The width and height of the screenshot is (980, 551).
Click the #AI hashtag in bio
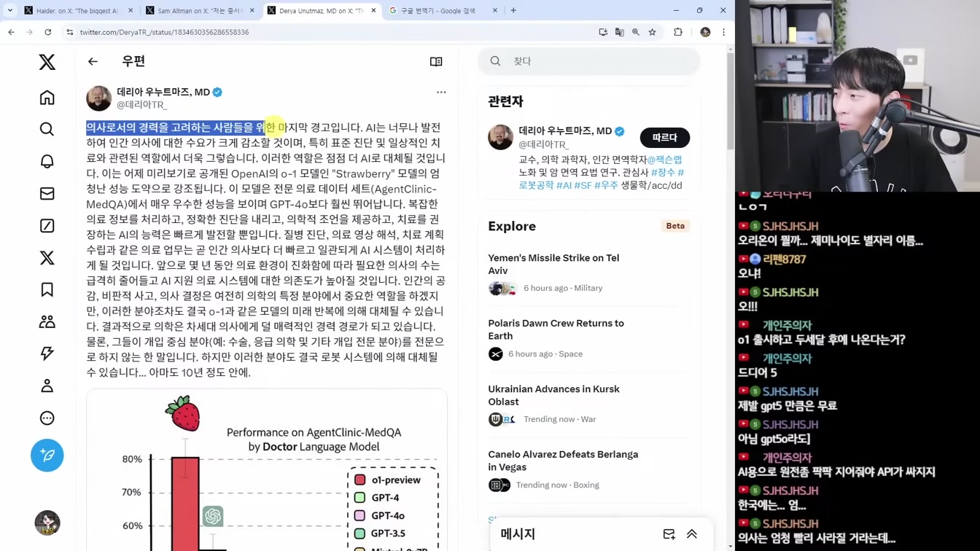[564, 185]
